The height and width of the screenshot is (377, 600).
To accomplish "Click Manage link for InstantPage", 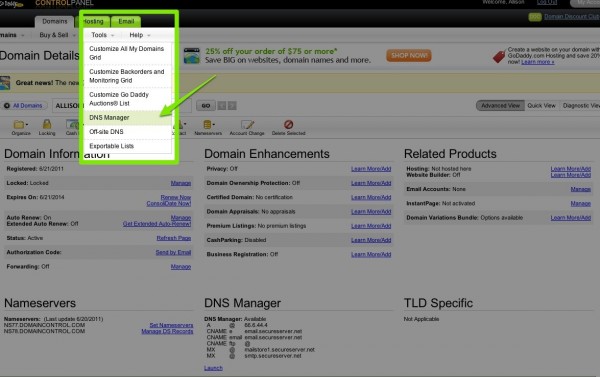I will point(580,203).
